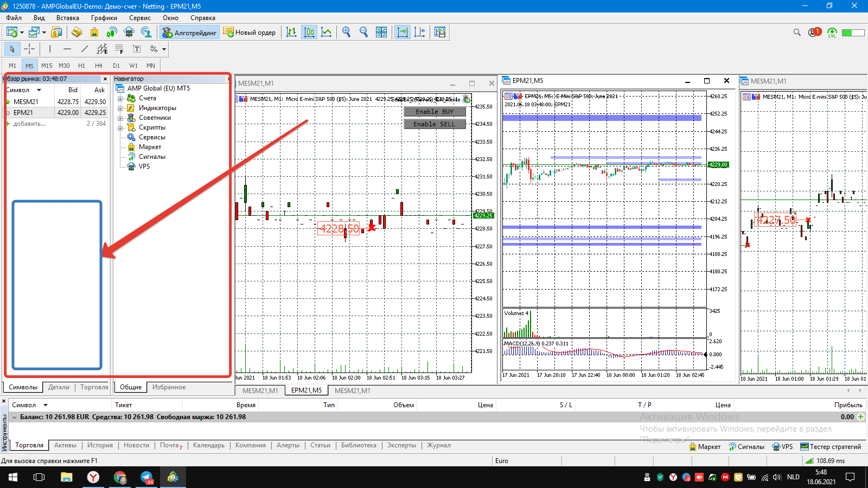868x488 pixels.
Task: Expand the Скрипты node in Navigator
Action: 120,127
